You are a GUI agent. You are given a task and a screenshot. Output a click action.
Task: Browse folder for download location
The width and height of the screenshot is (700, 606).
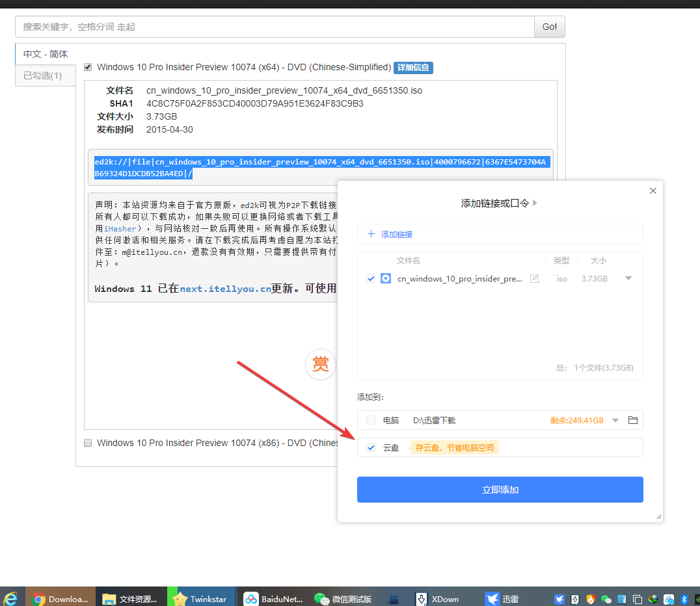point(632,420)
